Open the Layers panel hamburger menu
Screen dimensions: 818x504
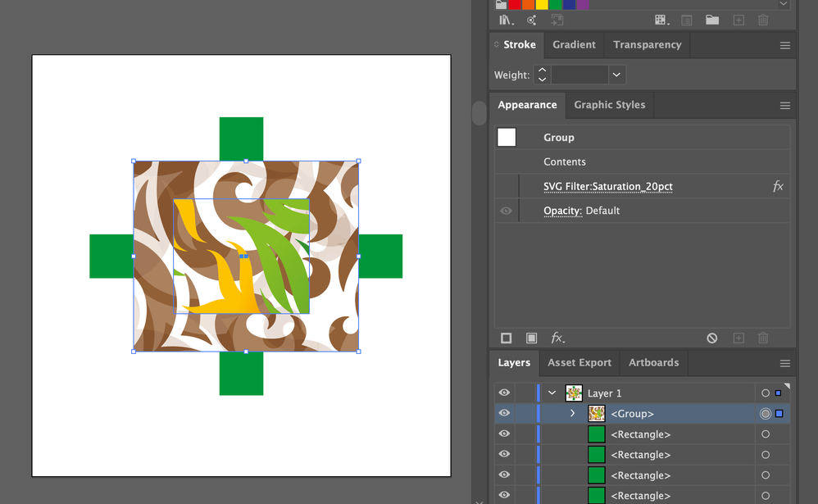[x=784, y=363]
